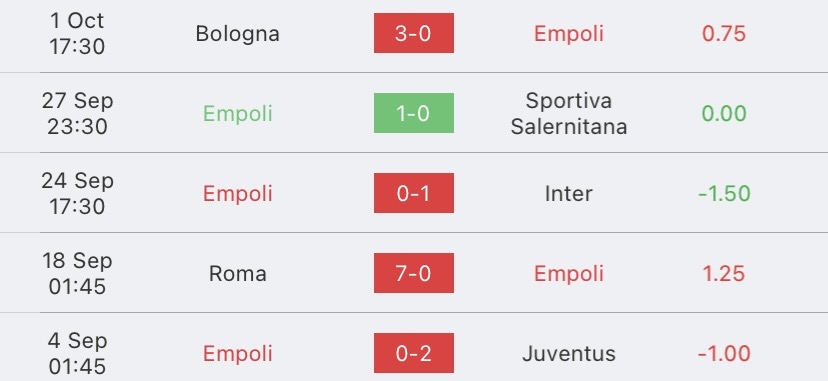Screen dimensions: 828x381
Task: Click the 0.00 handicap value
Action: pos(723,113)
